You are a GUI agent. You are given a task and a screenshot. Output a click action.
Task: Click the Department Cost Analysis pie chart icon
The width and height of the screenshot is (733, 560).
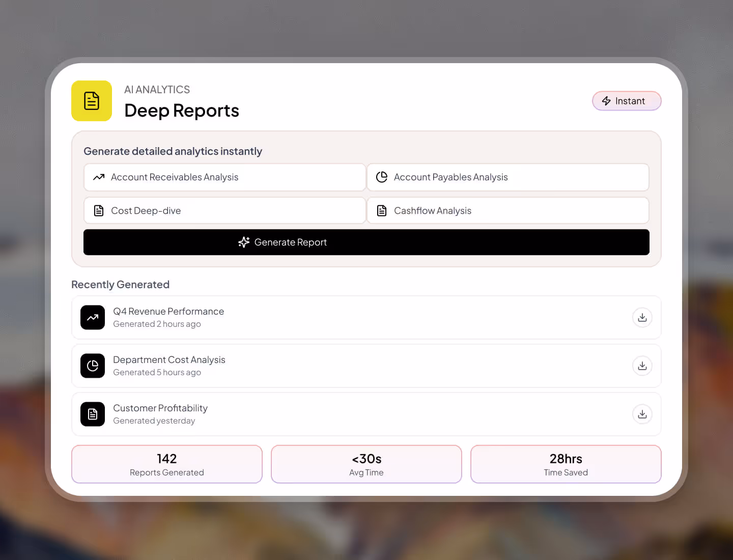[92, 366]
